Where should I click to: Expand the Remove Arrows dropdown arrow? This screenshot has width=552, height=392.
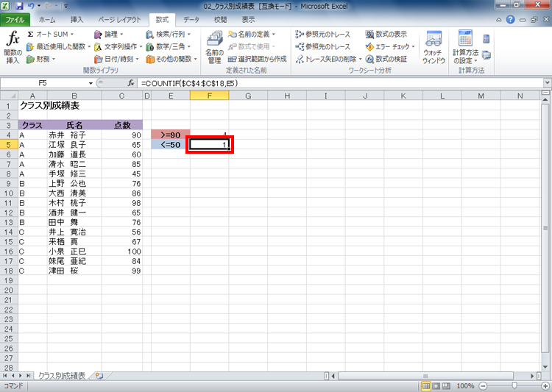360,59
